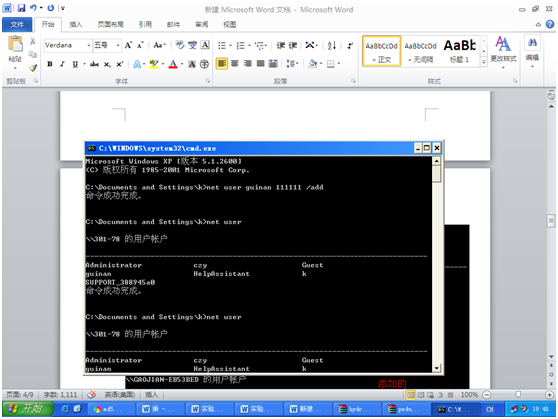Toggle Center paragraph alignment
This screenshot has height=419, width=558.
[x=235, y=64]
